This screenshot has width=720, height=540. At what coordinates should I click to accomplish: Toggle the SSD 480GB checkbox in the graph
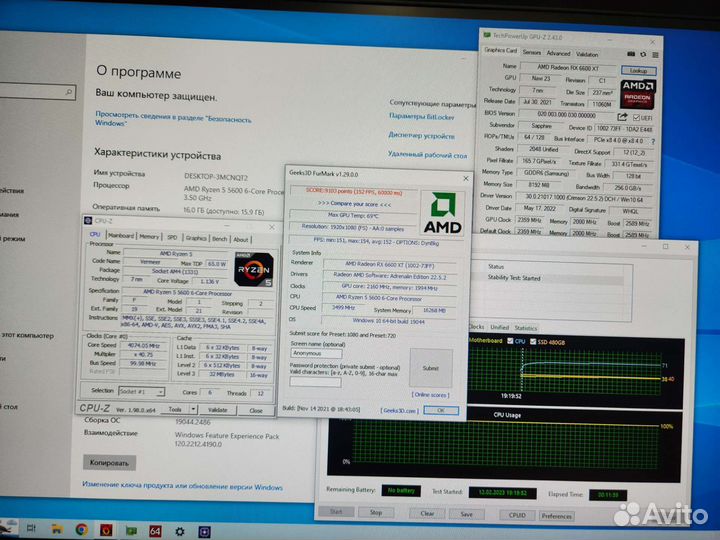coord(533,342)
